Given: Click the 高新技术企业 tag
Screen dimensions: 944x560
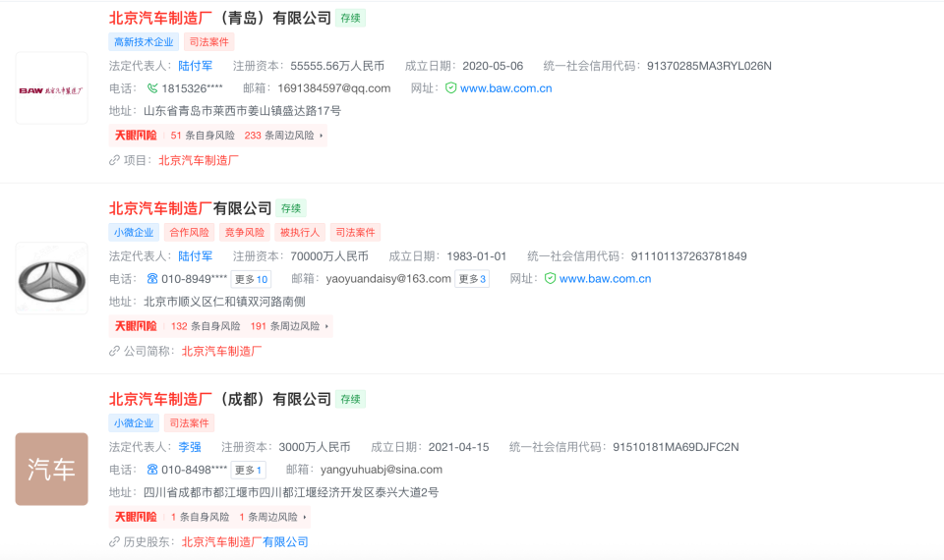Looking at the screenshot, I should point(144,42).
